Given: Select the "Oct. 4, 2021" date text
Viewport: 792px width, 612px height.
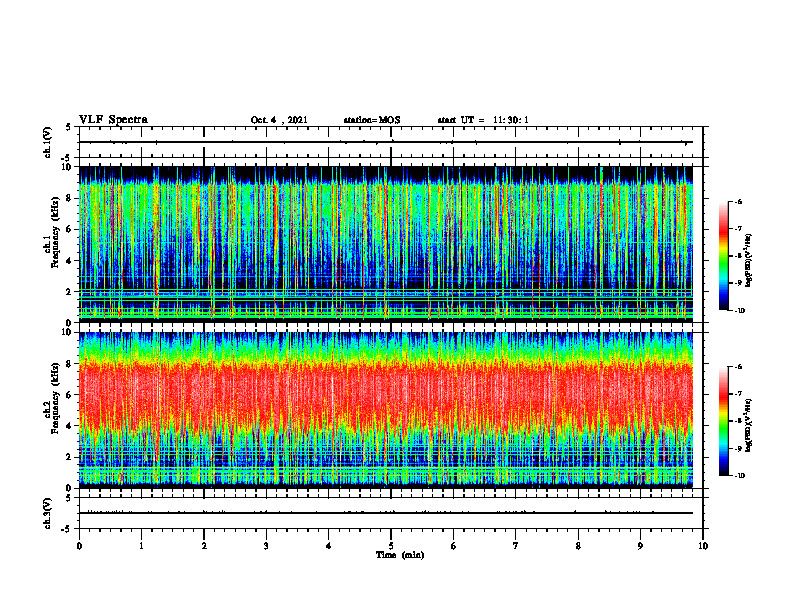Looking at the screenshot, I should 279,120.
